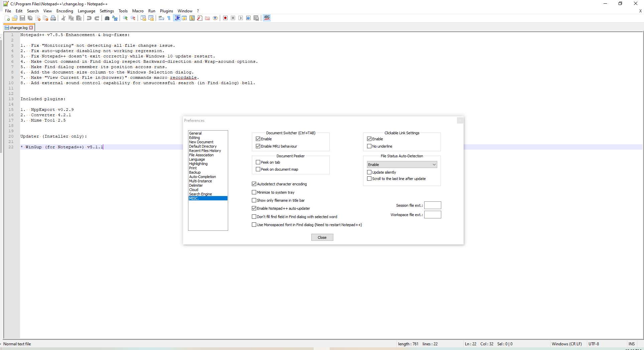Click the Cut scissors icon
The image size is (644, 350).
pos(63,18)
